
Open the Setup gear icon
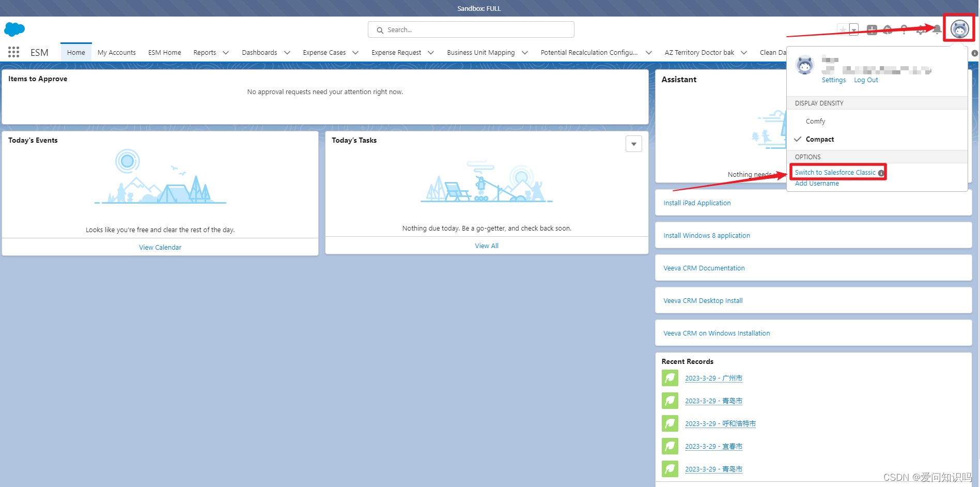[921, 29]
